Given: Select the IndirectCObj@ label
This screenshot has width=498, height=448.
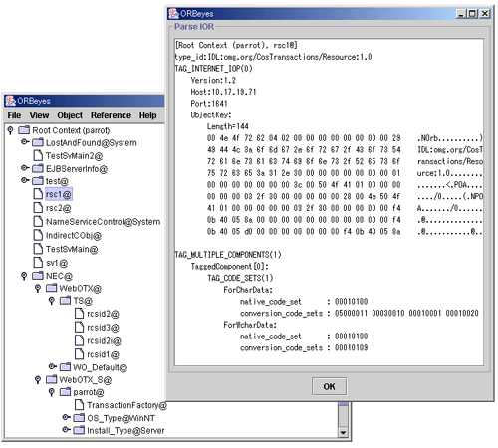Looking at the screenshot, I should [x=74, y=236].
